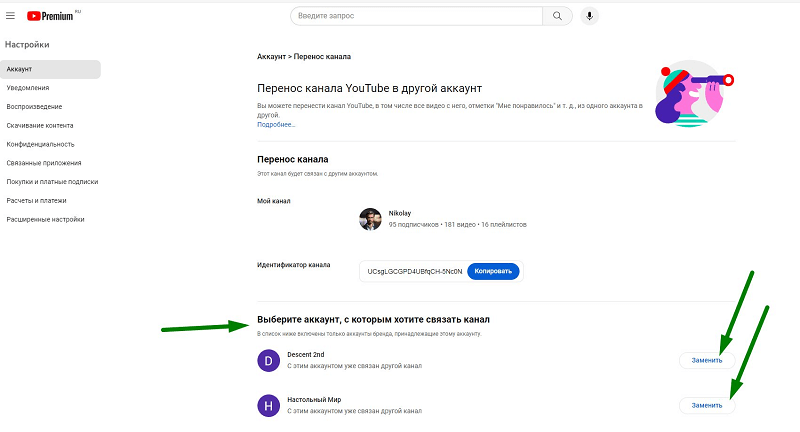
Task: Click 'Аккаунт' in the breadcrumb
Action: coord(271,57)
